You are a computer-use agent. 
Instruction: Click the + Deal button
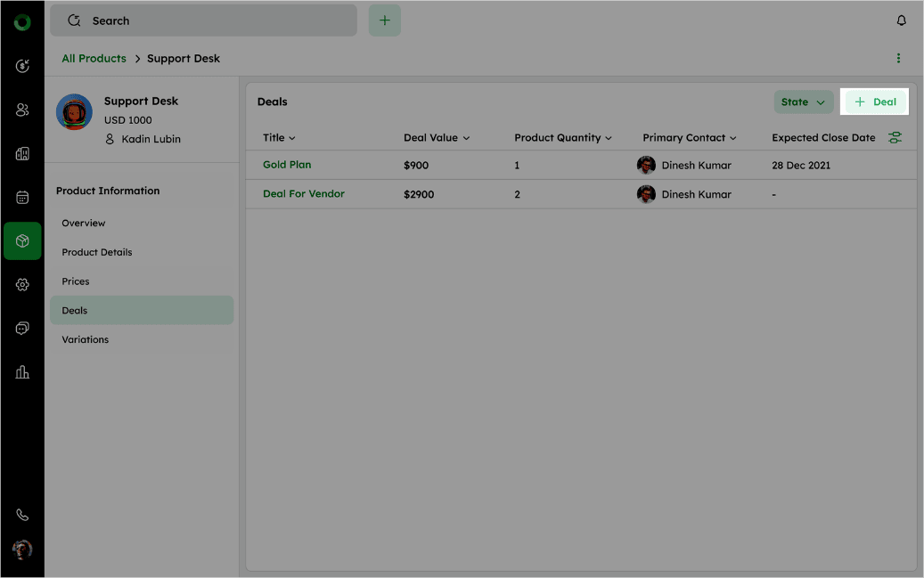[x=875, y=102]
